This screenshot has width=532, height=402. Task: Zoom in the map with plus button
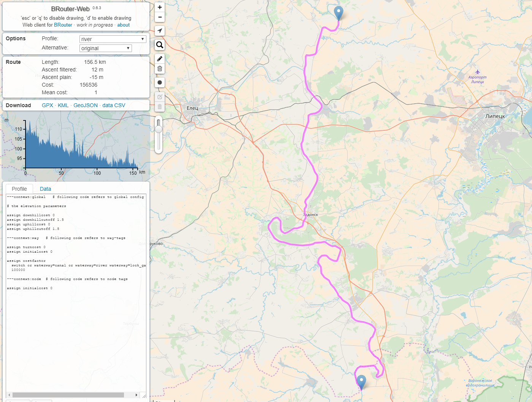[x=160, y=7]
